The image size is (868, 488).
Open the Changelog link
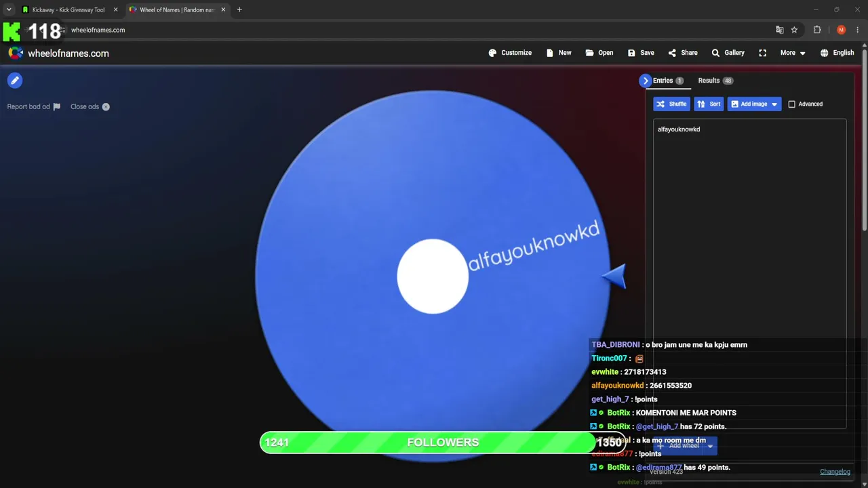[835, 472]
